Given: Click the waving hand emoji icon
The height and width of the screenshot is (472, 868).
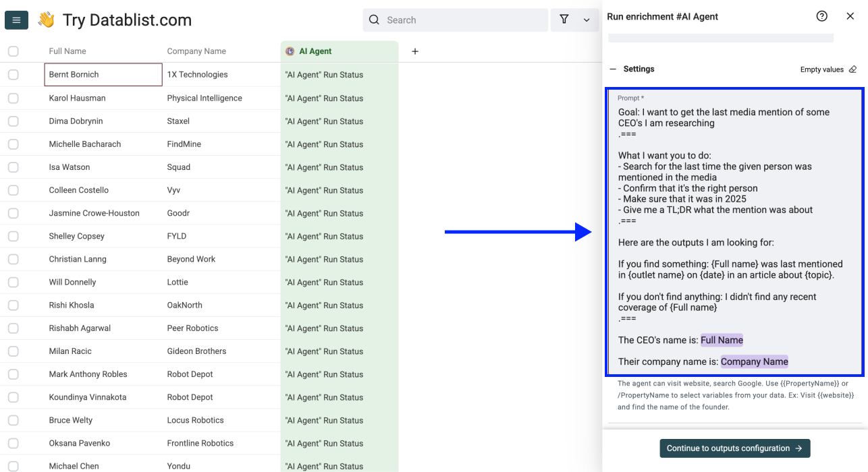Looking at the screenshot, I should [x=46, y=20].
